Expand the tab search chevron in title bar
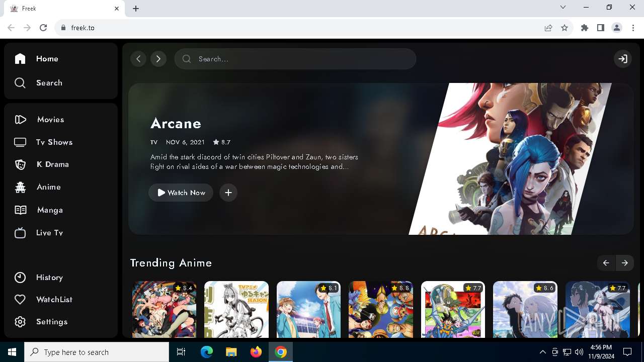Screen dimensions: 644x362 coord(563,8)
